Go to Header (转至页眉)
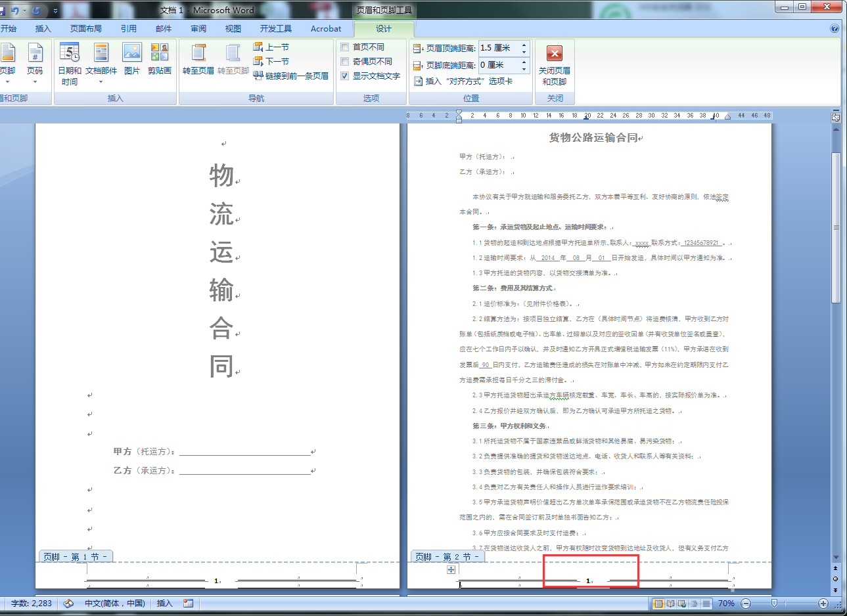The width and height of the screenshot is (847, 616). 198,59
